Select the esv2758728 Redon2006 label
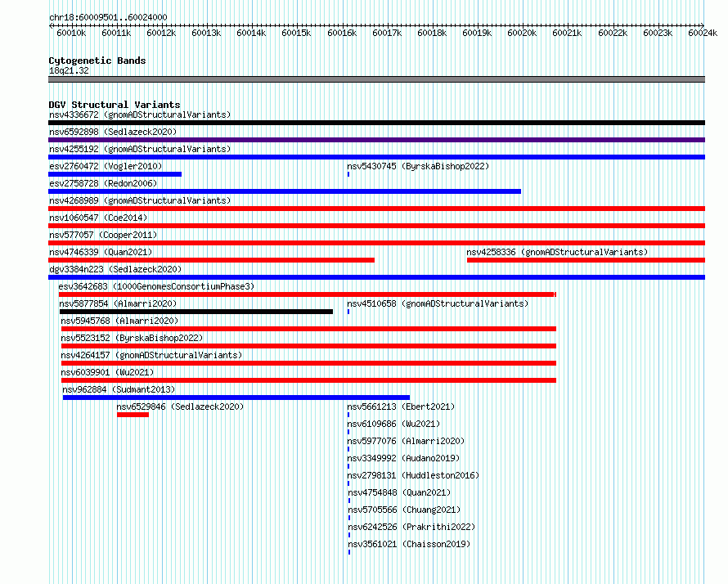728x584 pixels. coord(103,183)
